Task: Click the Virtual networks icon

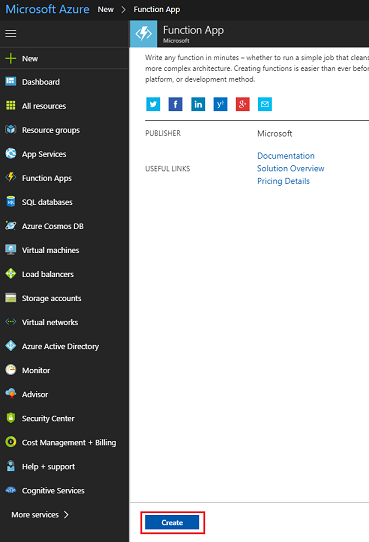Action: [x=11, y=322]
